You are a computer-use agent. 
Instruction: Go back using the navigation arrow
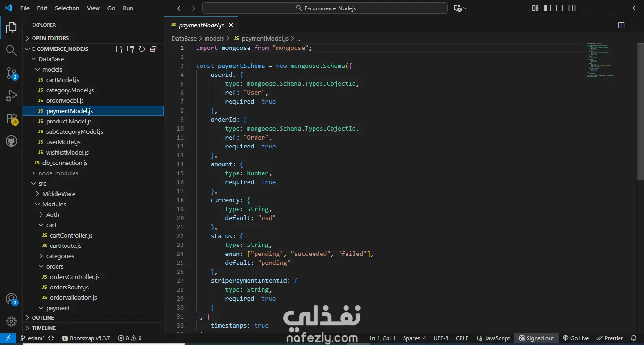click(x=180, y=8)
